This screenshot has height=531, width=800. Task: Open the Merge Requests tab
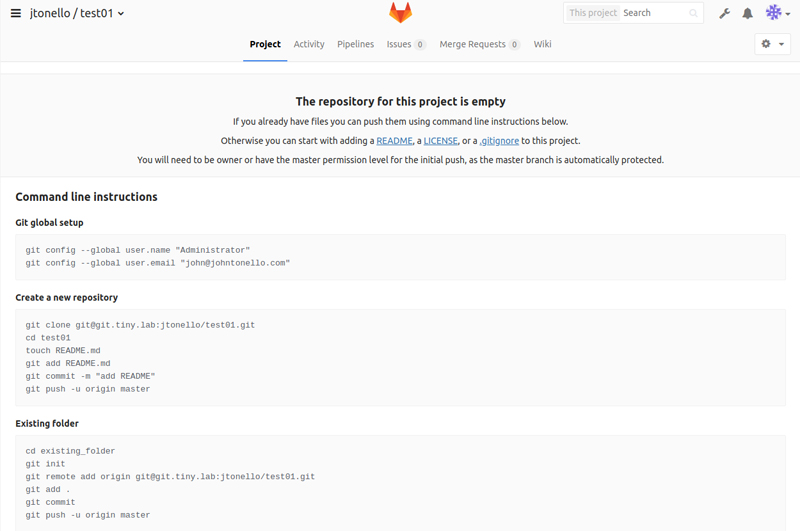[x=479, y=44]
